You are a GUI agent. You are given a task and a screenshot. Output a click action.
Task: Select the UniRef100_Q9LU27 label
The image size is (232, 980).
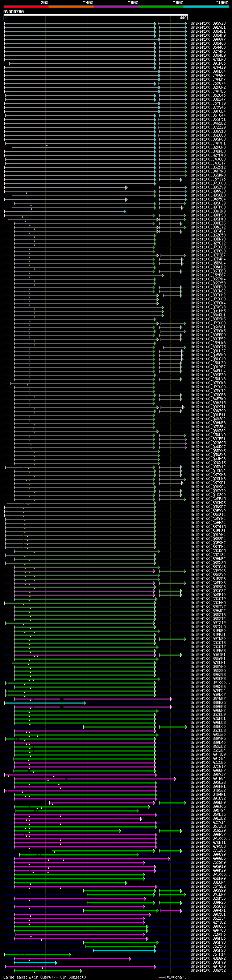click(x=208, y=351)
